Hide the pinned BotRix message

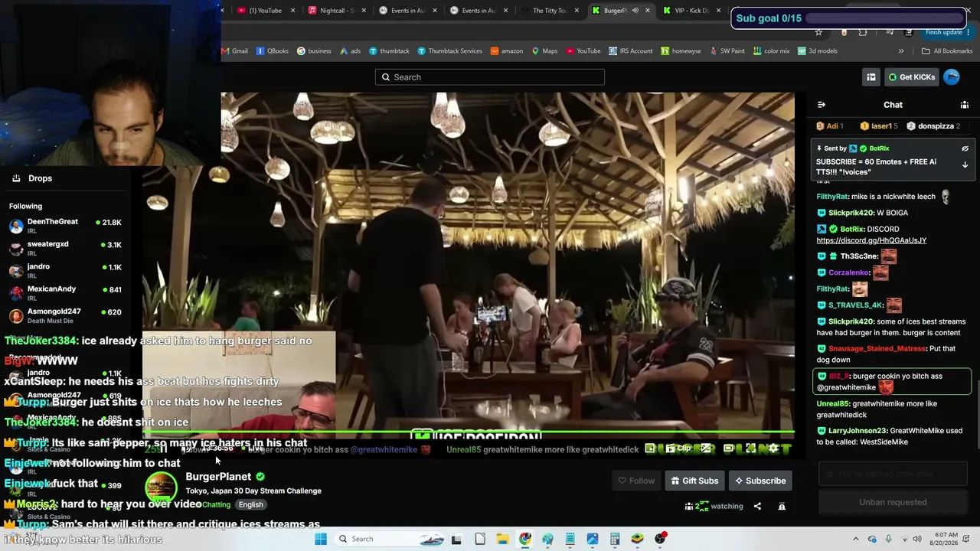[x=965, y=148]
